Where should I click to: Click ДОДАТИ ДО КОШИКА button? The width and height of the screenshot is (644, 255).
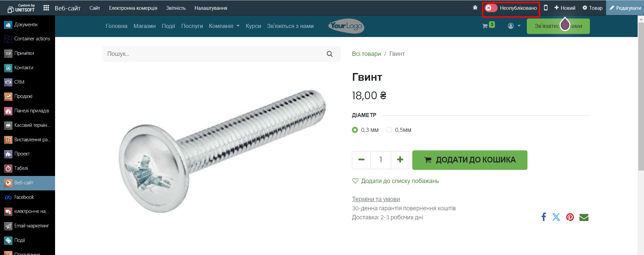(470, 160)
